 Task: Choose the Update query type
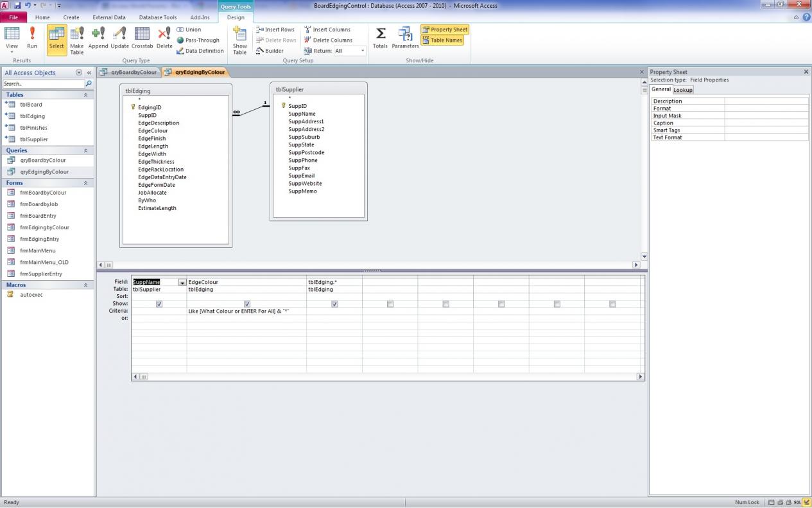(119, 38)
